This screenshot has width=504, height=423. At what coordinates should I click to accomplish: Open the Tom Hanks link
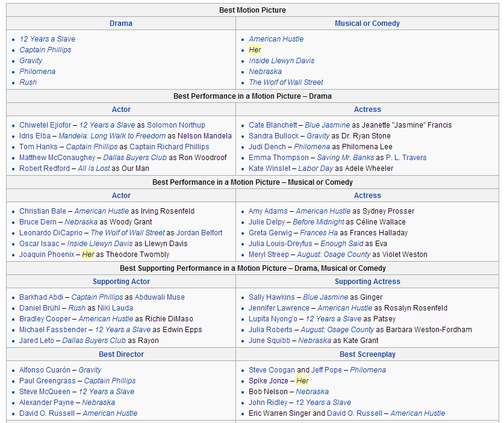click(x=39, y=147)
